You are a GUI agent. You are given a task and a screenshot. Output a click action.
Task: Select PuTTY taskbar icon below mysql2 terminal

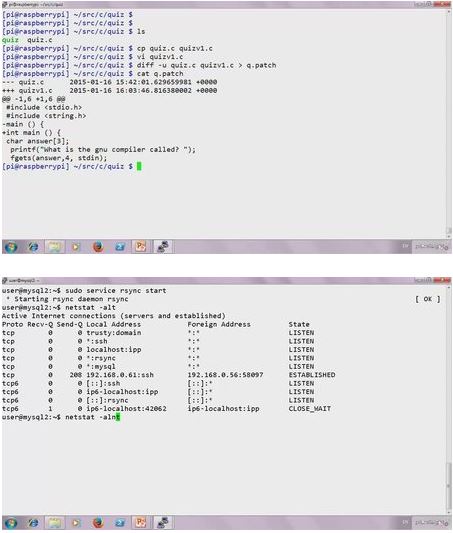(163, 522)
